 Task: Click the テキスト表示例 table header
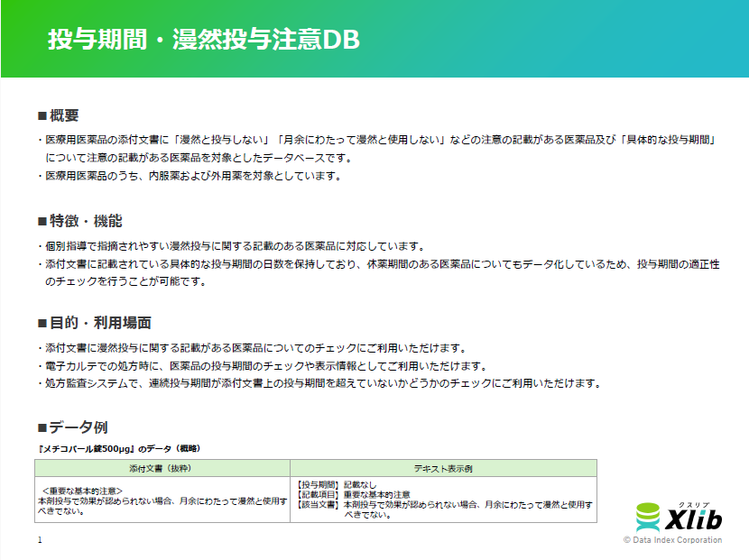coord(443,468)
